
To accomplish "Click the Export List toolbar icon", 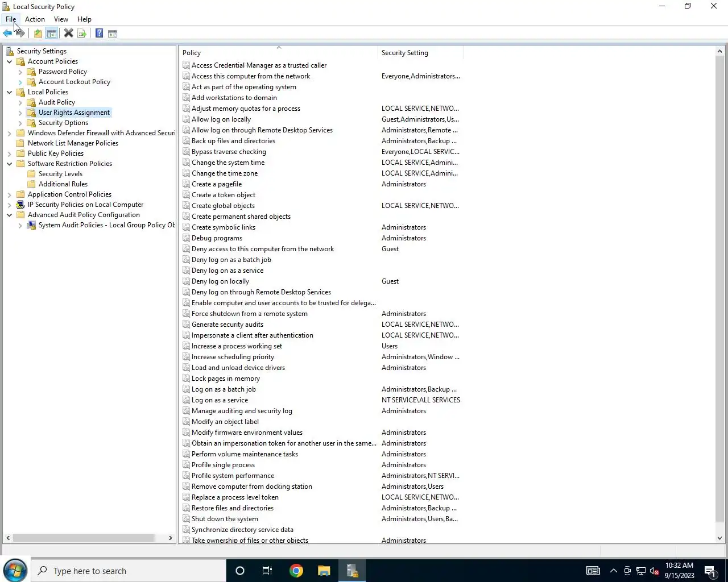I will coord(82,34).
